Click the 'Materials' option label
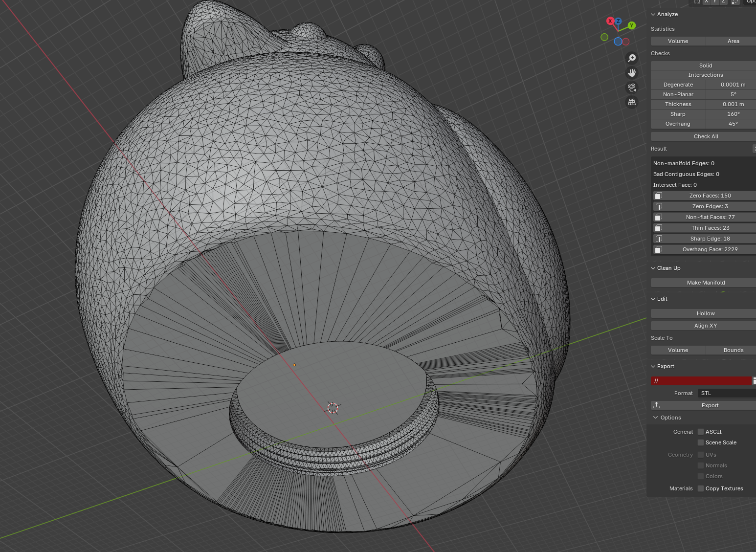Image resolution: width=756 pixels, height=552 pixels. point(681,488)
